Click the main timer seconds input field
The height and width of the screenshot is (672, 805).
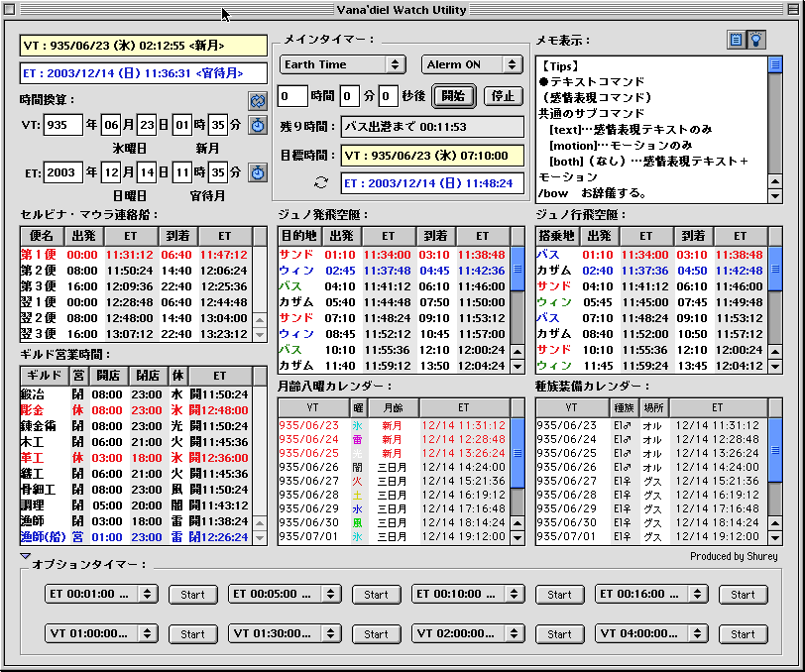389,96
